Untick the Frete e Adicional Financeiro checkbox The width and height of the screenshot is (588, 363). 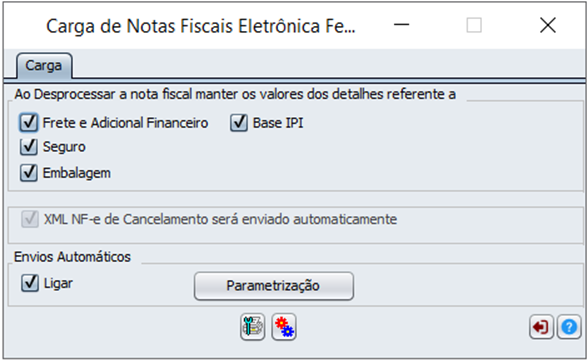click(x=29, y=123)
